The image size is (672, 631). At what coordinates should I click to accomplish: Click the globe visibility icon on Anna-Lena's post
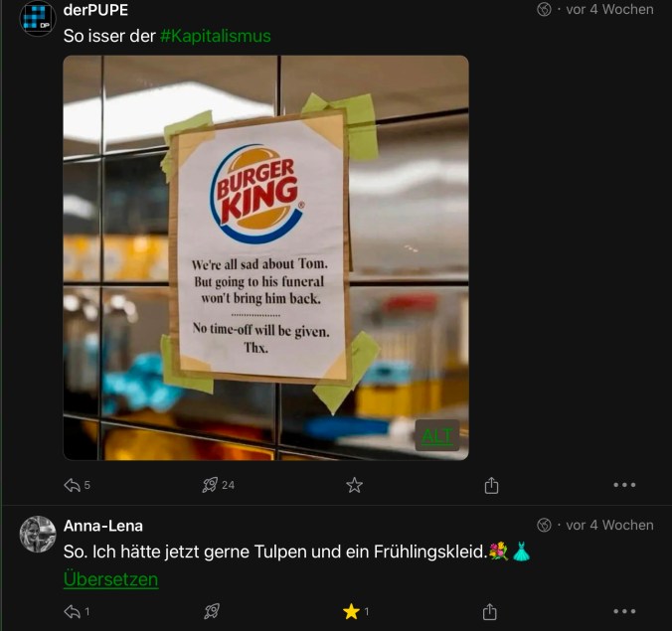pyautogui.click(x=544, y=525)
